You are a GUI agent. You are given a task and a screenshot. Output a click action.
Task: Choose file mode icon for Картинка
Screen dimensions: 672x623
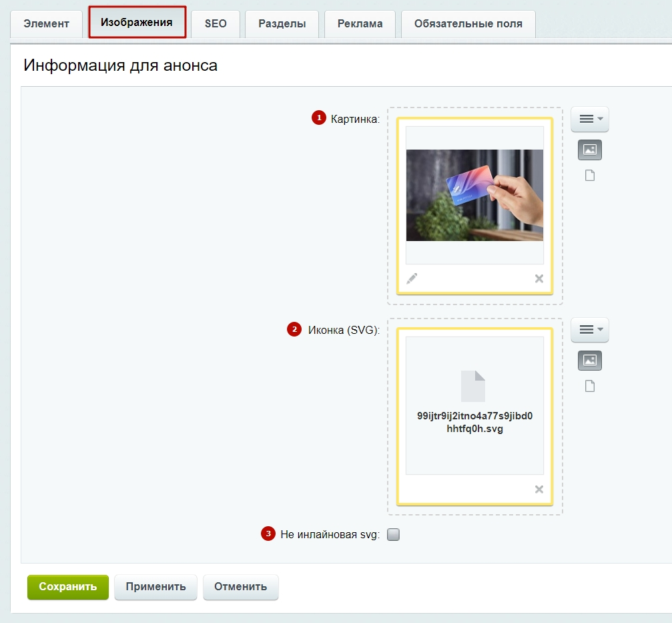coord(590,176)
